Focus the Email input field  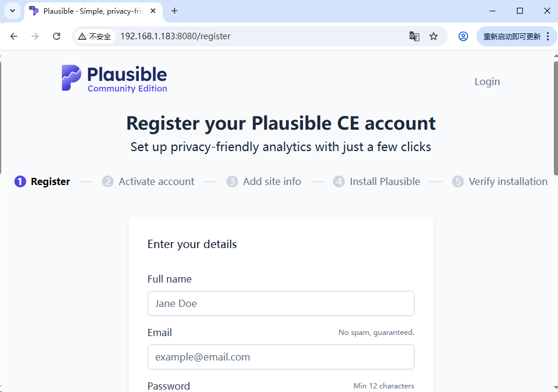(280, 357)
